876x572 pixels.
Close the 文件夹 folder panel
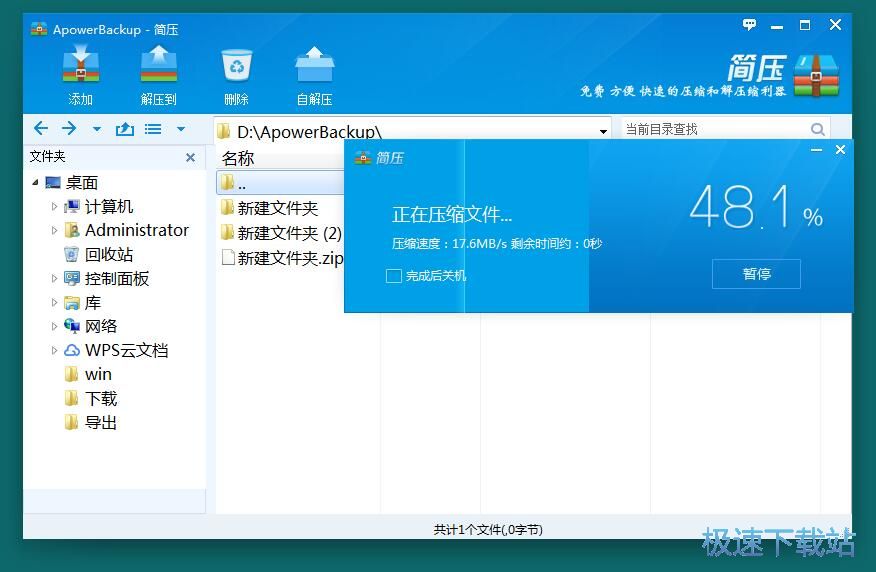[x=191, y=158]
